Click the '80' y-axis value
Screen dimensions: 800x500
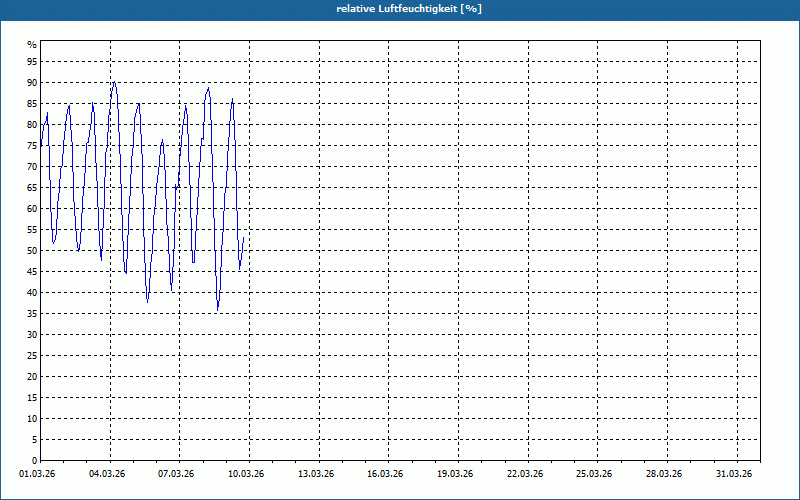click(x=32, y=124)
